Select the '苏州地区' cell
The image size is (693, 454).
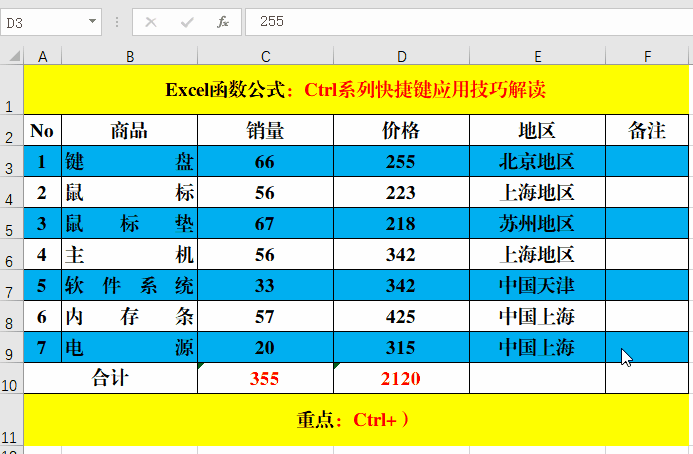[x=537, y=223]
